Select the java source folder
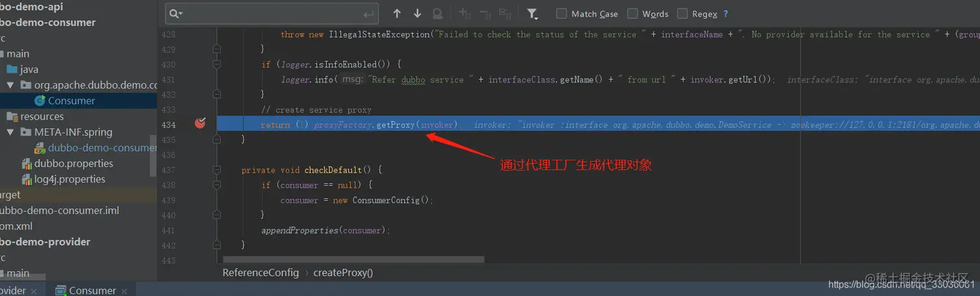 (x=29, y=69)
